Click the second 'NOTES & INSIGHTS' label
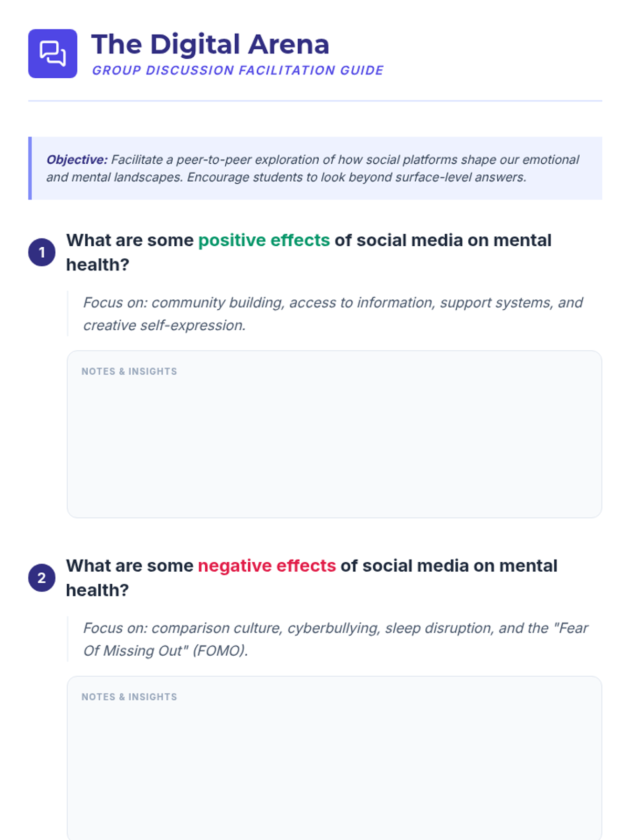Image resolution: width=630 pixels, height=840 pixels. 129,697
